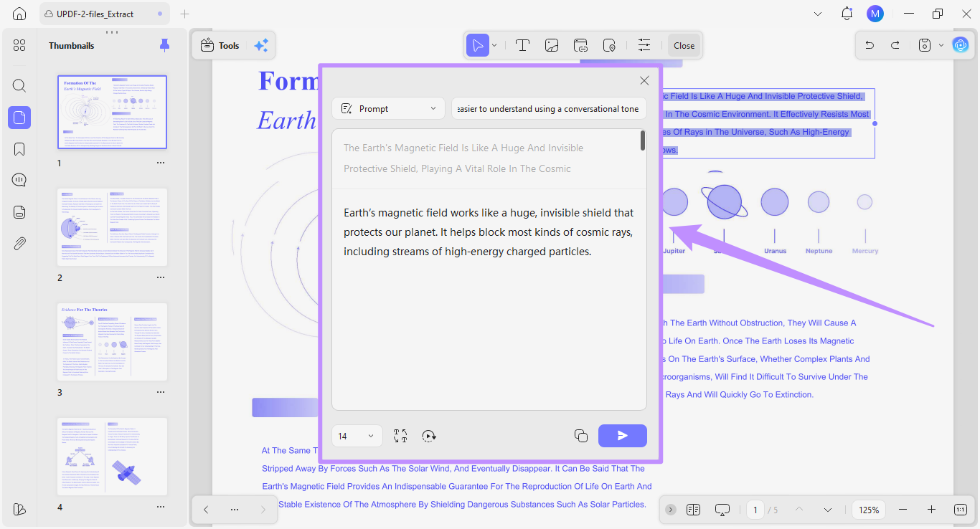This screenshot has width=980, height=529.
Task: Open the alignment settings icon in toolbar
Action: point(644,45)
